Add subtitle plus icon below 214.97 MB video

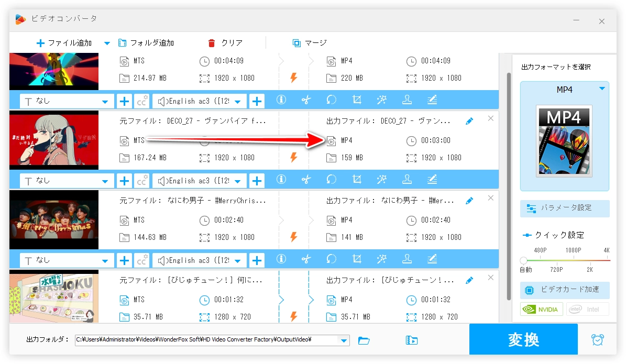point(125,102)
